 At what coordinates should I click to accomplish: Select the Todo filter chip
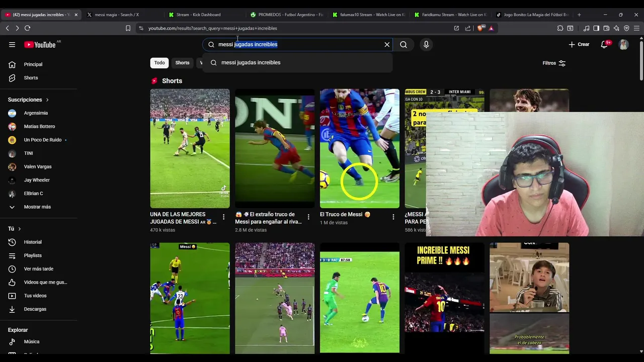coord(159,63)
